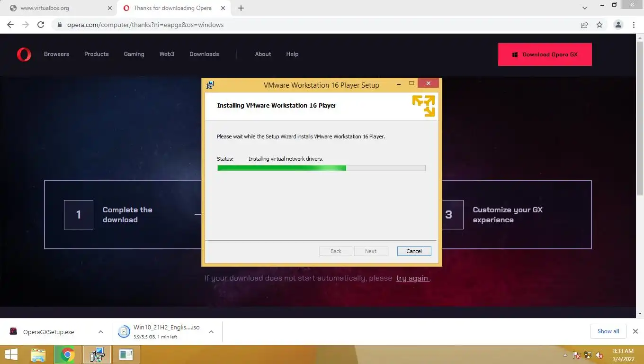Open the taskbar clock showing 8:33 AM
Screen dimensions: 644x364
pos(623,355)
